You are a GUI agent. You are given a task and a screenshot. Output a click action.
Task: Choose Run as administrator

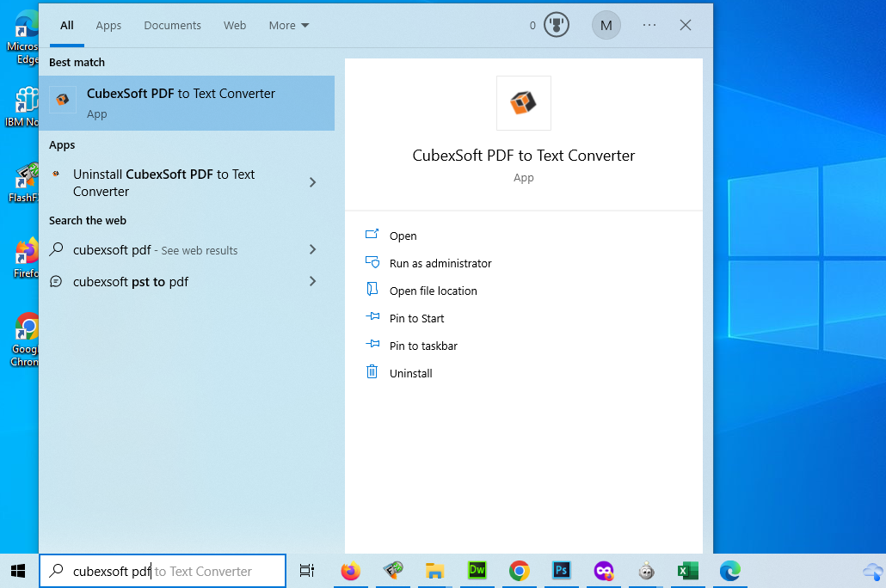[x=440, y=263]
